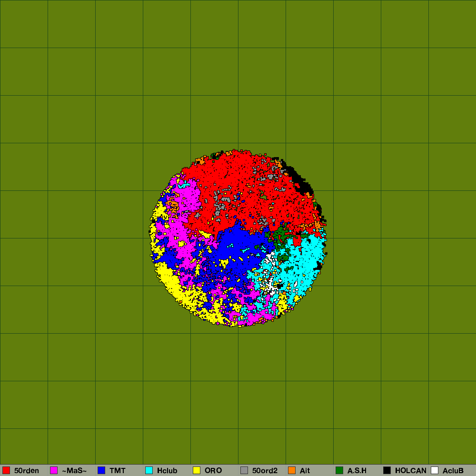
Task: Select the Ait legend label
Action: (305, 471)
